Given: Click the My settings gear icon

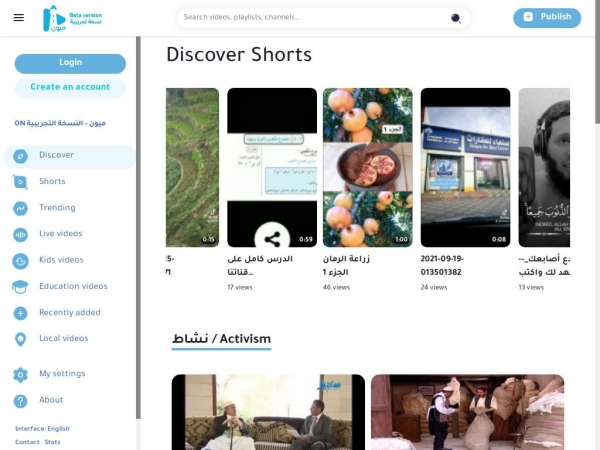Looking at the screenshot, I should tap(20, 374).
